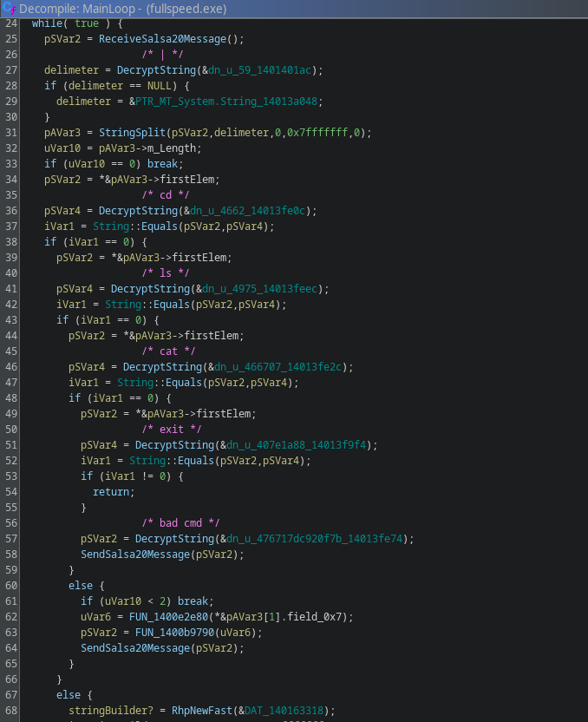Click the 'break' keyword on line 61
This screenshot has width=588, height=722.
tap(193, 602)
